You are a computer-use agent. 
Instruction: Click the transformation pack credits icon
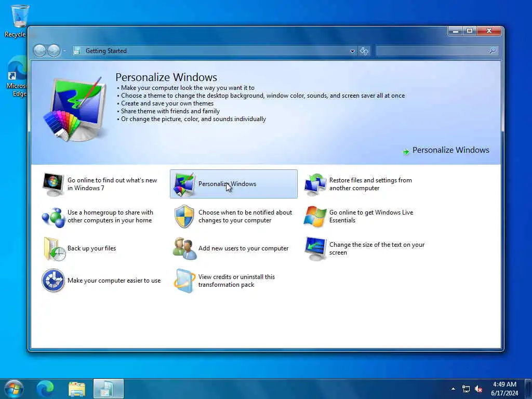click(x=184, y=281)
